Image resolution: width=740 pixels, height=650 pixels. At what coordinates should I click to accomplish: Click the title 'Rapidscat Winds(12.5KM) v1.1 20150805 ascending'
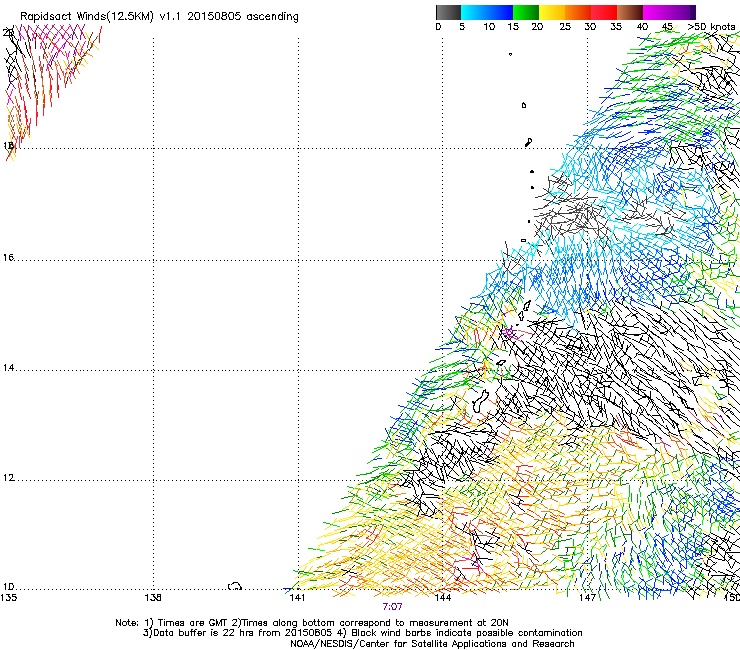click(159, 17)
